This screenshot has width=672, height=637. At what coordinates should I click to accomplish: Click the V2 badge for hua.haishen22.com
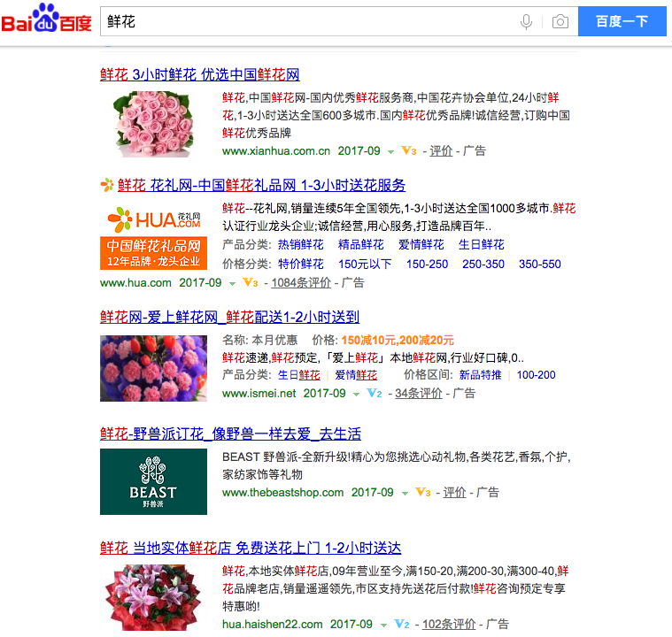[x=402, y=624]
